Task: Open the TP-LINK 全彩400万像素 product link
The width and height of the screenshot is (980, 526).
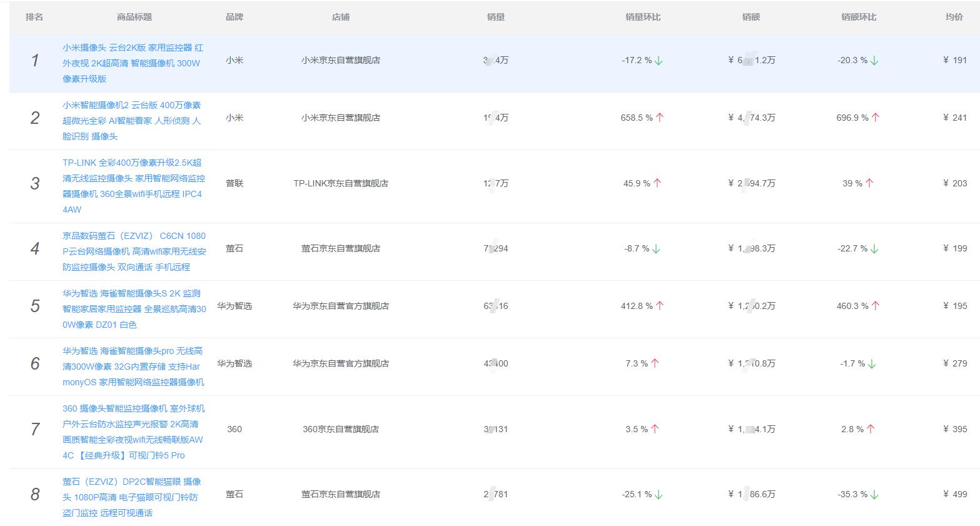Action: pyautogui.click(x=134, y=186)
